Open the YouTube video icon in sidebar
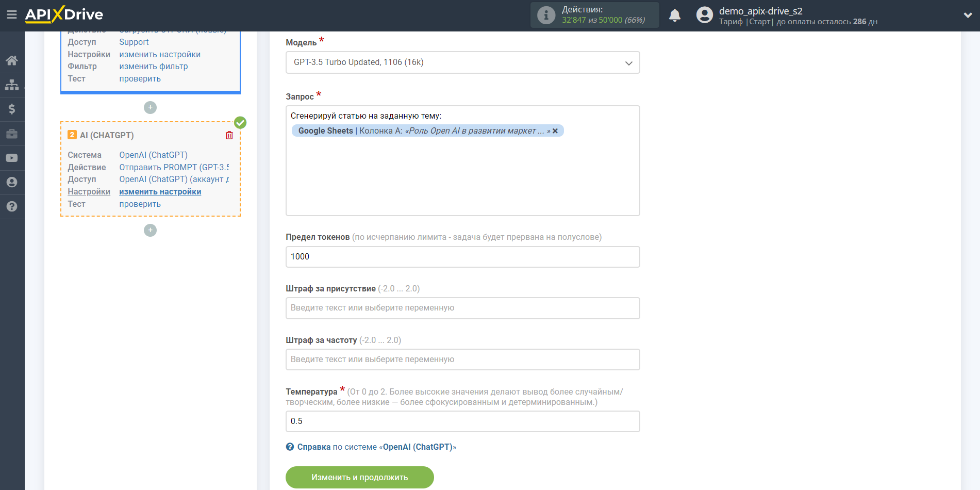Viewport: 980px width, 490px height. click(12, 158)
